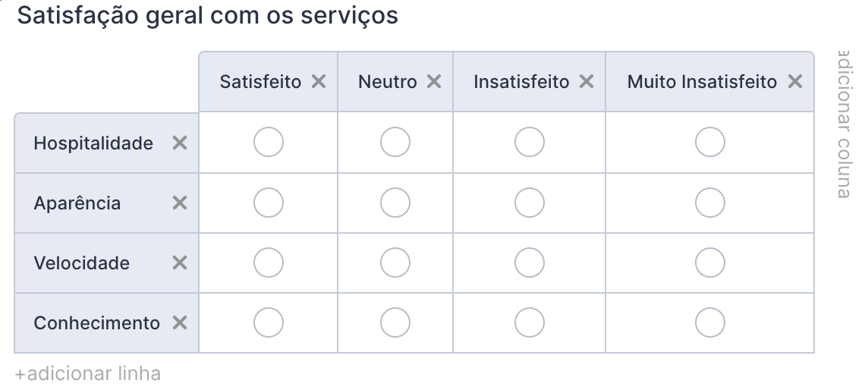Delete the Conhecimento row X icon
Viewport: 868px width, 390px height.
tap(180, 322)
